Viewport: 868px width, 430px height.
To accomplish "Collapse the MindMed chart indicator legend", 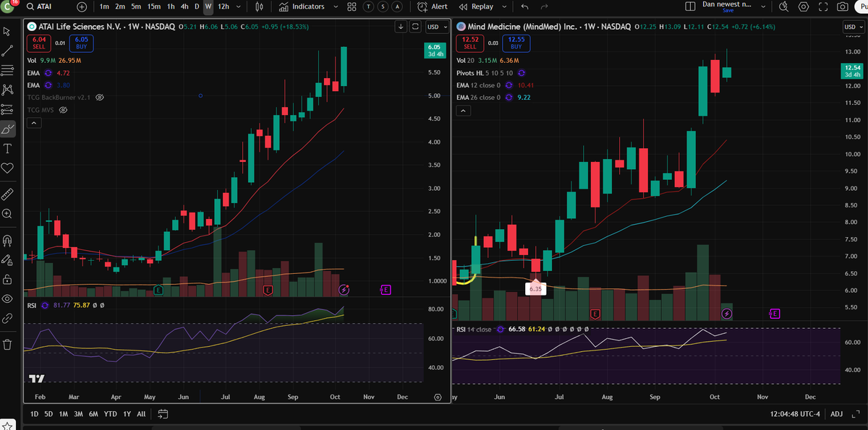I will pyautogui.click(x=464, y=111).
